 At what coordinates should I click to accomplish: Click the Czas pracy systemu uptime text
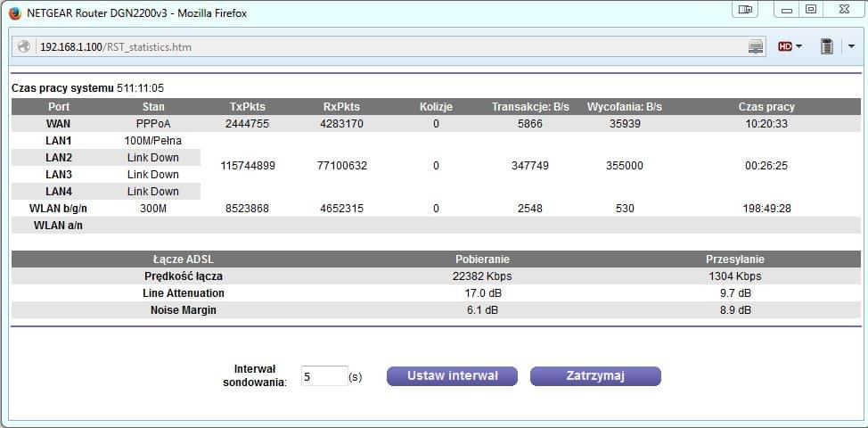(87, 88)
